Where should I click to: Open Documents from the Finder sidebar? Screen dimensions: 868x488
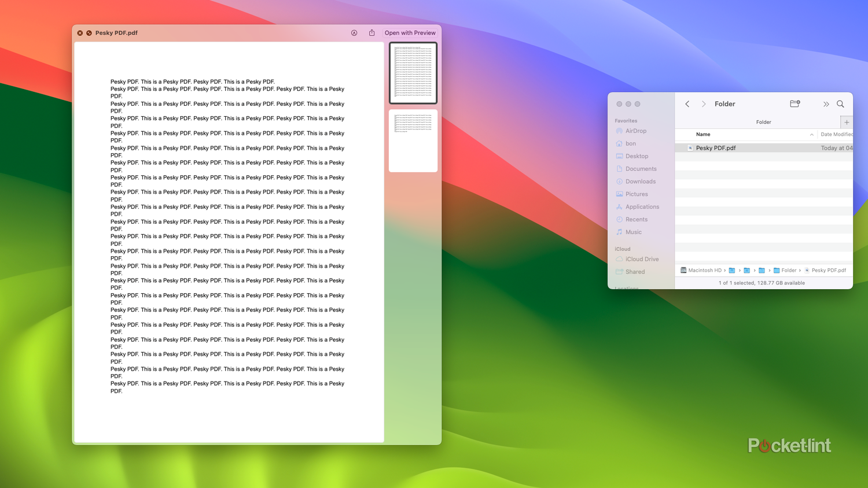tap(636, 169)
